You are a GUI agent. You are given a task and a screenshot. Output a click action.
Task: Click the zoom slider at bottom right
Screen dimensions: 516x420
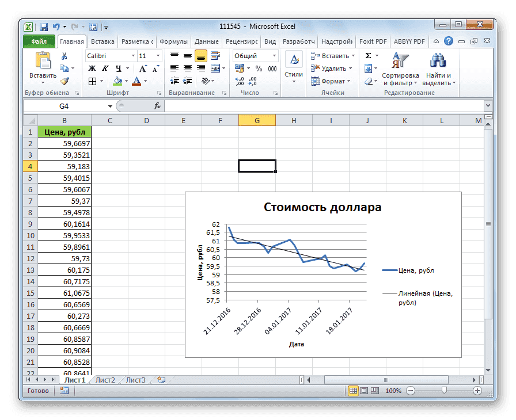443,391
